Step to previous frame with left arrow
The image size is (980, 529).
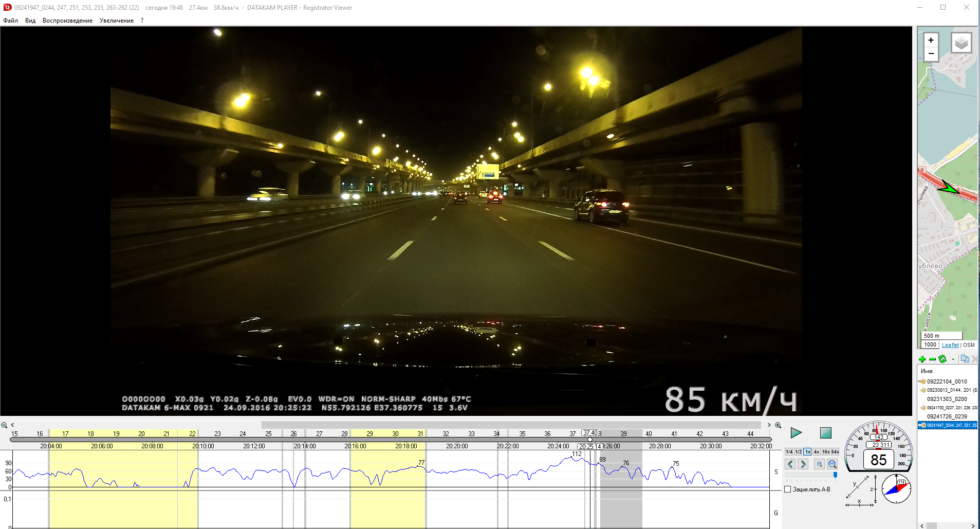[790, 464]
